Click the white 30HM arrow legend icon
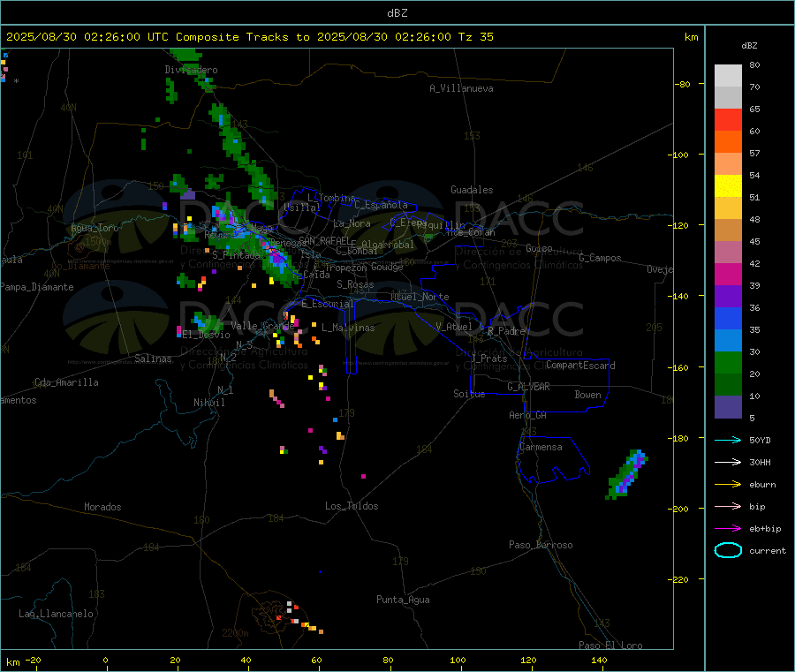 (728, 462)
